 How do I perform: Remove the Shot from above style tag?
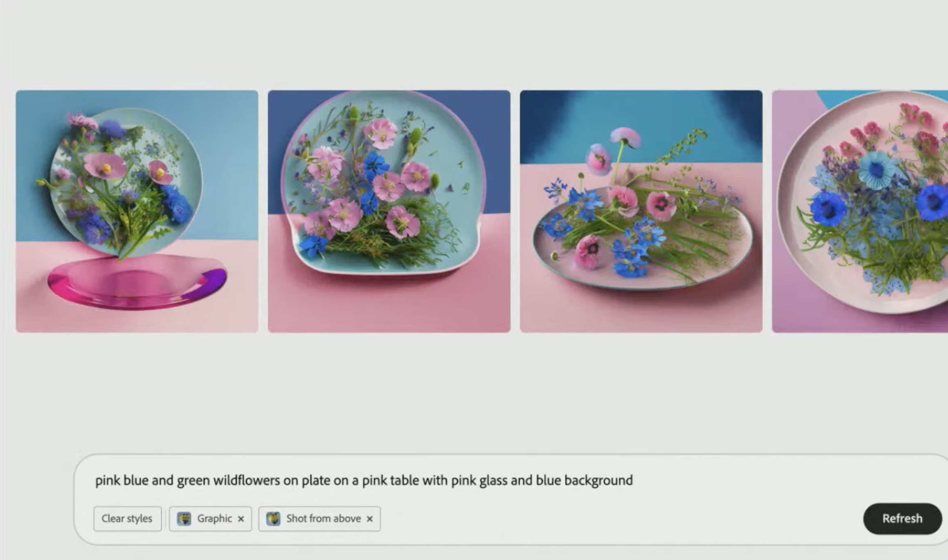[x=370, y=519]
